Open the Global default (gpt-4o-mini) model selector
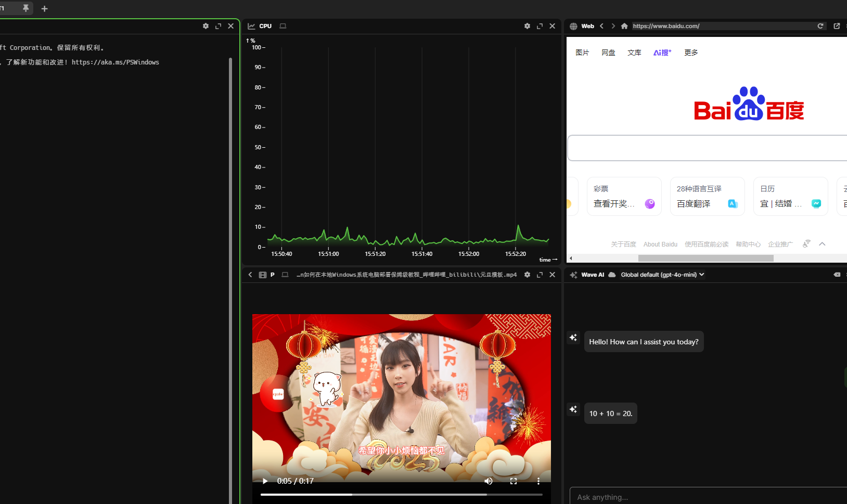 click(661, 274)
